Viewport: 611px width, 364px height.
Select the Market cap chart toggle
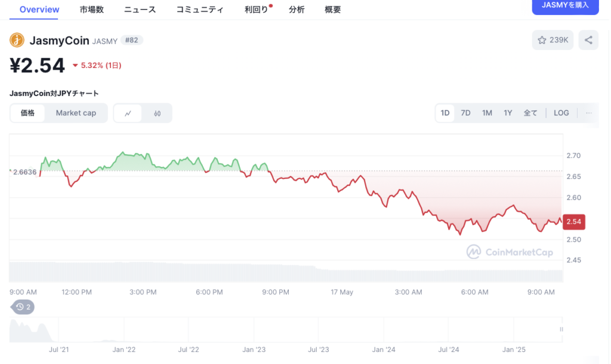[76, 113]
